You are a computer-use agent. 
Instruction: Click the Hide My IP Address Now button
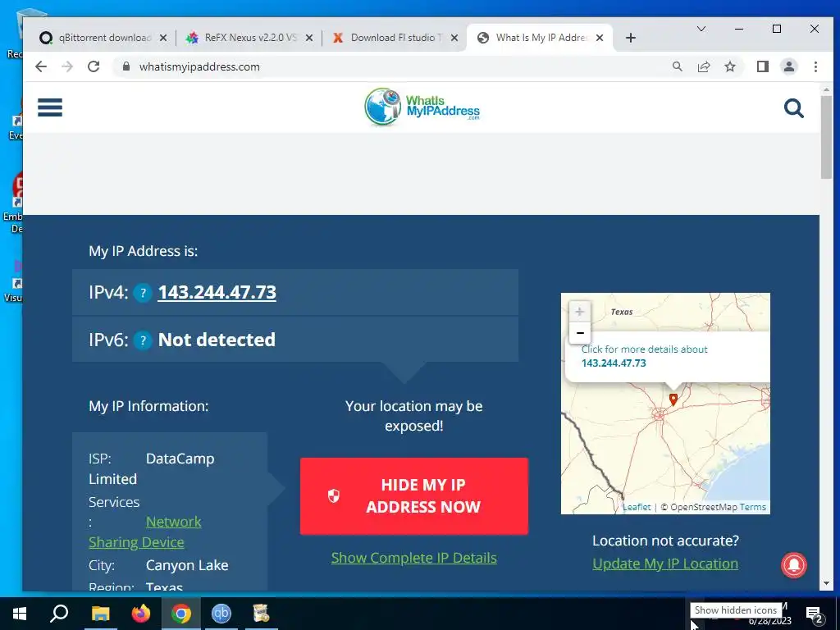click(x=414, y=496)
